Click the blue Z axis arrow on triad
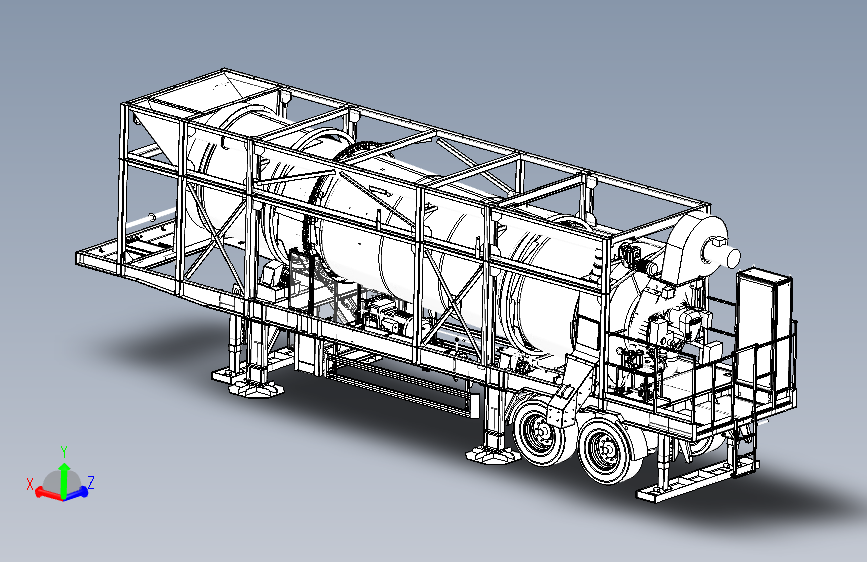The height and width of the screenshot is (562, 867). click(77, 492)
